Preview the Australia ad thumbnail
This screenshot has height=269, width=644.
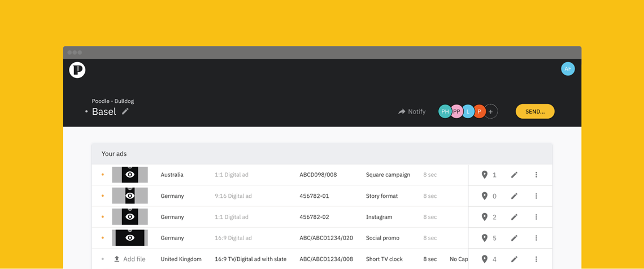130,175
